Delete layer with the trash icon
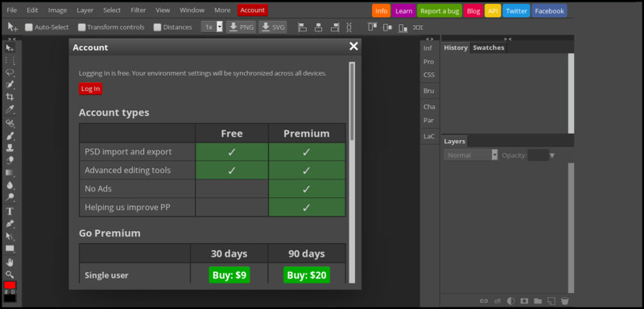The width and height of the screenshot is (644, 309). pyautogui.click(x=565, y=301)
